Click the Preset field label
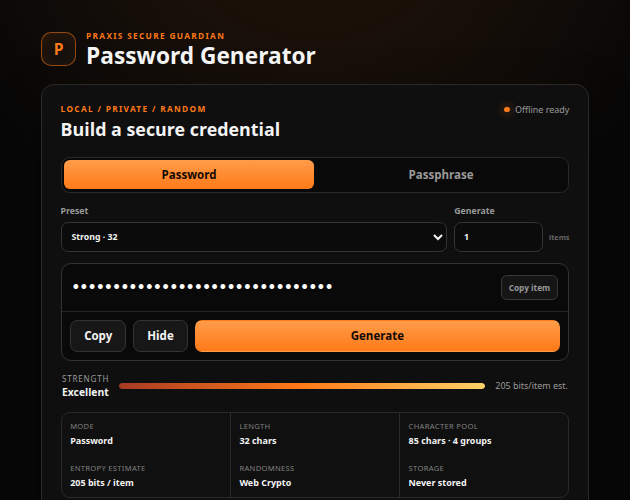Viewport: 630px width, 500px height. [x=74, y=211]
